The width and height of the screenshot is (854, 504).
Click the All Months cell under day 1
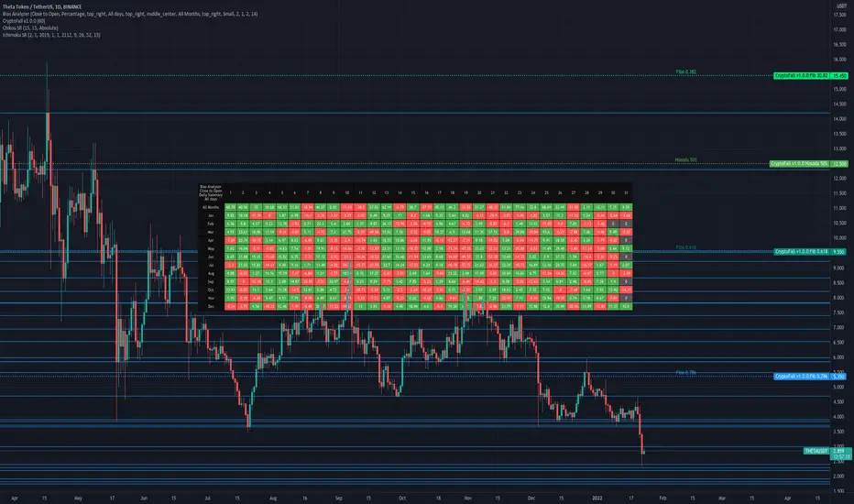[230, 208]
